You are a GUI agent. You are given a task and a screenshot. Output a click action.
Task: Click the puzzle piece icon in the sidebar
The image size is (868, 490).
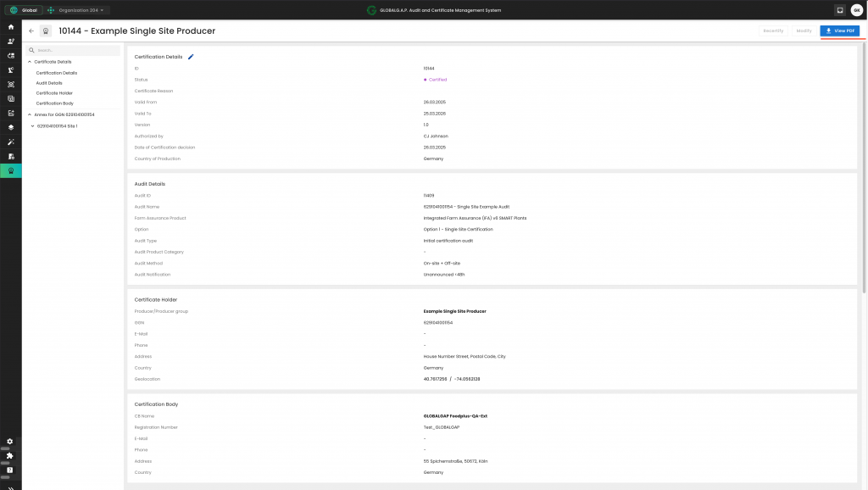pyautogui.click(x=10, y=455)
